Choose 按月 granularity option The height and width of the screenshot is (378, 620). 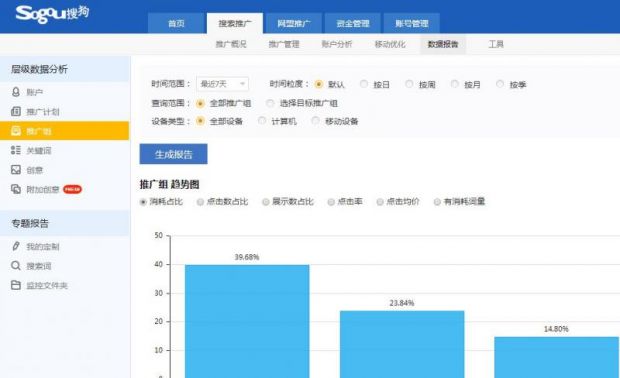455,84
